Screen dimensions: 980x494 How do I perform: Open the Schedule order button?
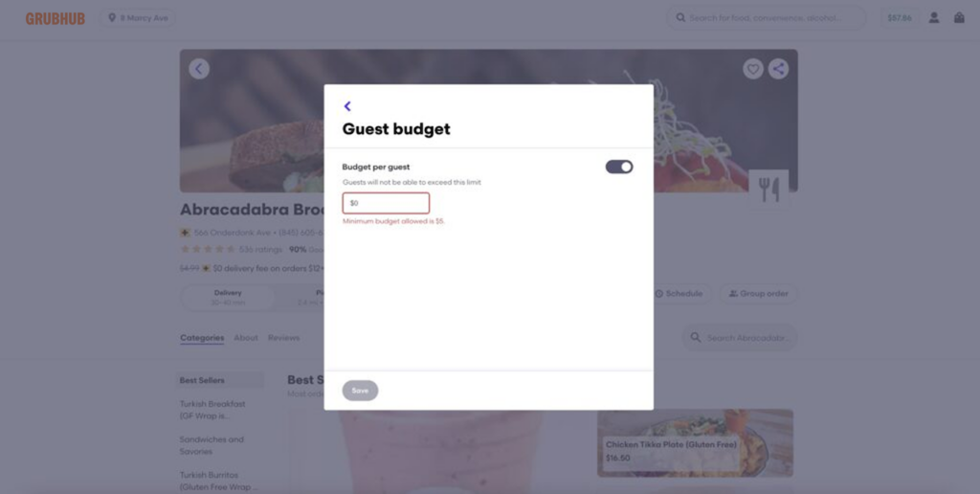(679, 294)
